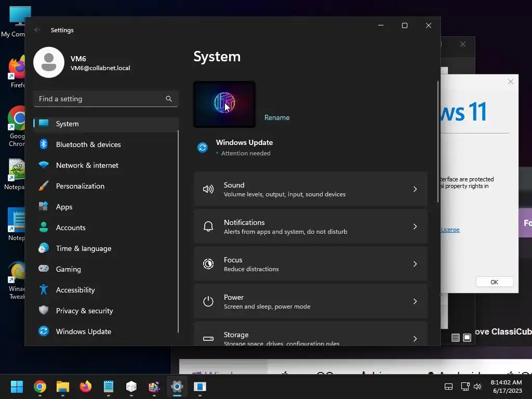Screen dimensions: 532x399
Task: Open Bluetooth & devices settings
Action: point(106,144)
